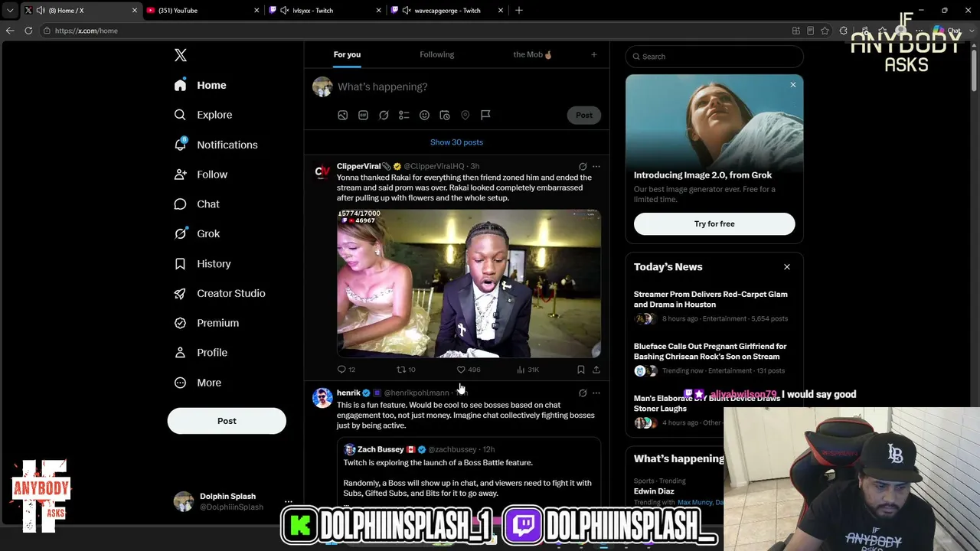
Task: Open the browser tab search dropdown
Action: coord(10,11)
